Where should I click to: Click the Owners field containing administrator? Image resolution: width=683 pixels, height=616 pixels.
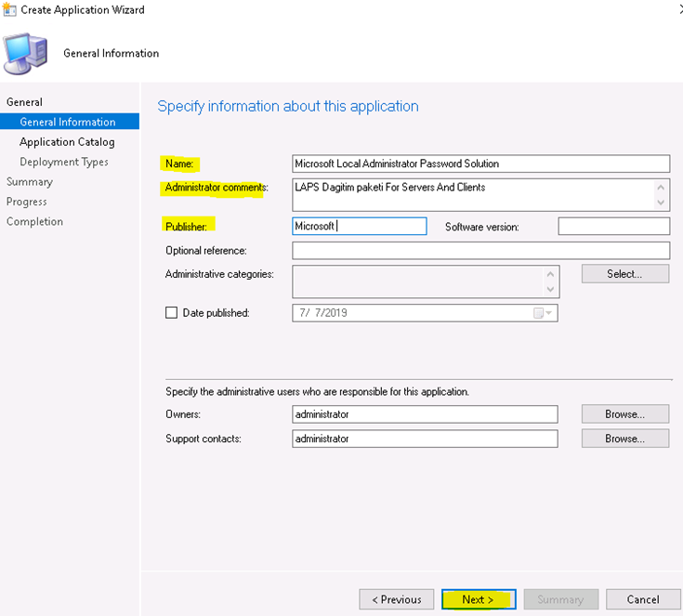coord(425,414)
